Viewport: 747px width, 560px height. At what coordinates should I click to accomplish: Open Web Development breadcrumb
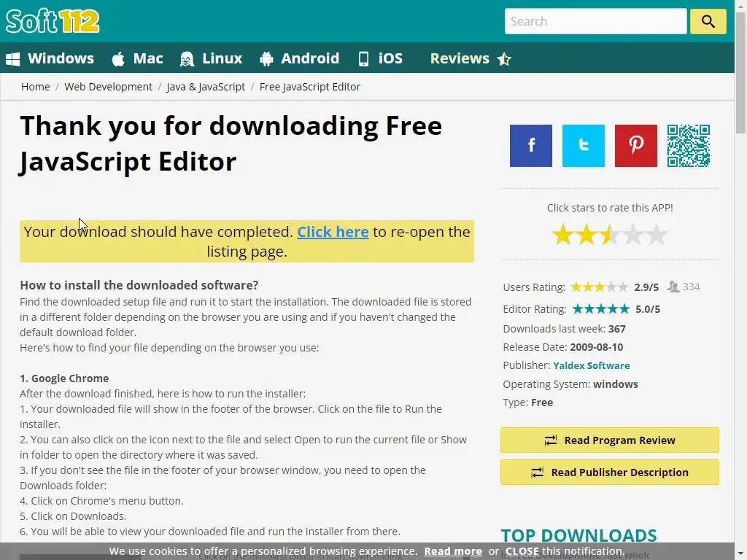pos(109,87)
